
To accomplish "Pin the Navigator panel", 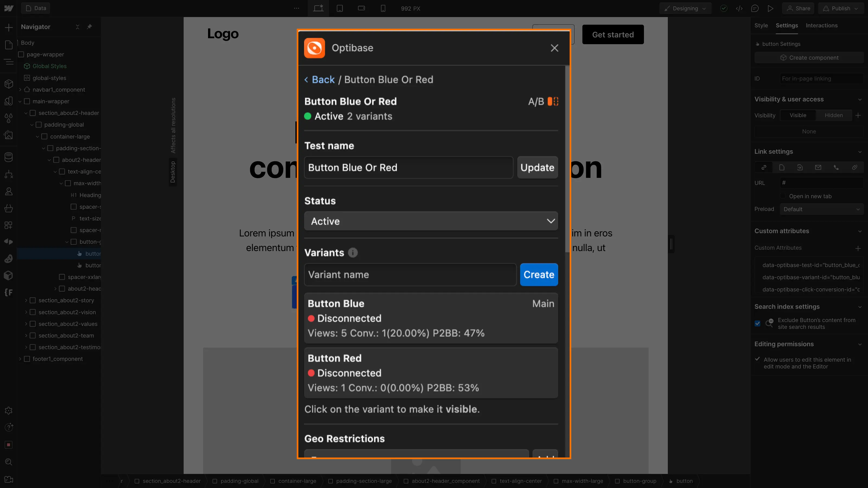I will point(89,27).
